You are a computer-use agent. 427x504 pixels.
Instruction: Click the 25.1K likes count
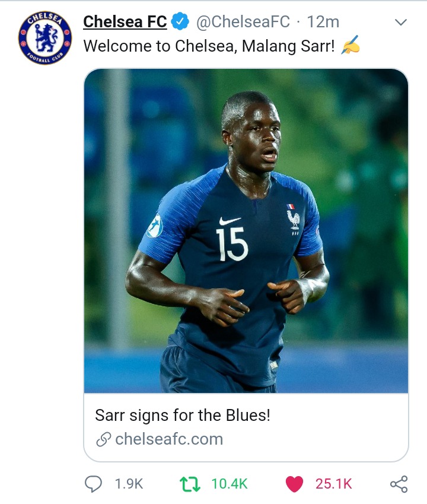[x=333, y=484]
